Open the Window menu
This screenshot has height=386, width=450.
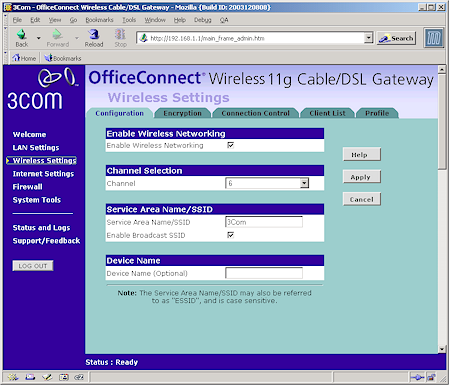point(155,20)
